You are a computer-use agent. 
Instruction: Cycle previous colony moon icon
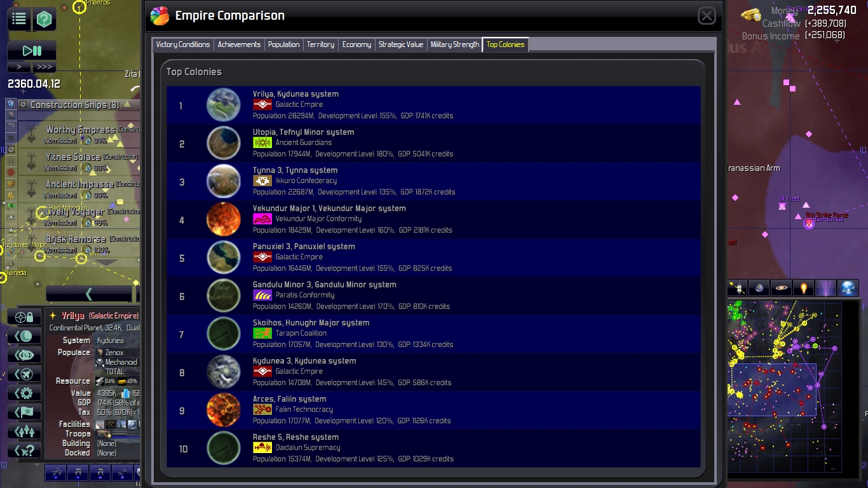click(x=25, y=336)
